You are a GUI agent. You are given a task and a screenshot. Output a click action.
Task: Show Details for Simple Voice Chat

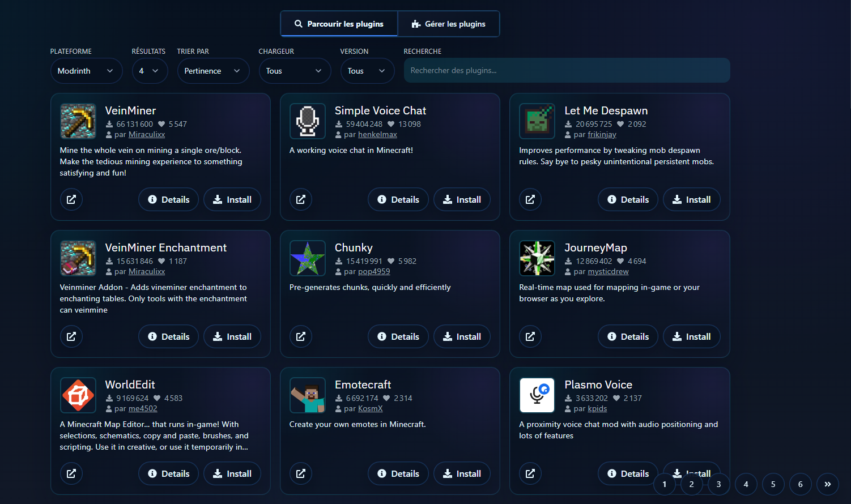398,199
